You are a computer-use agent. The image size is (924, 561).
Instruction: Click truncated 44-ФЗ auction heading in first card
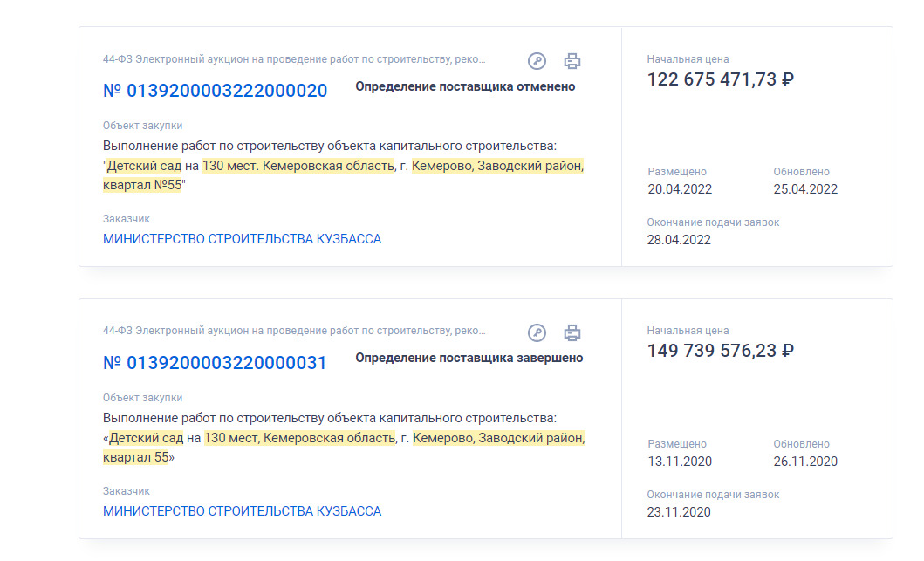tap(294, 59)
